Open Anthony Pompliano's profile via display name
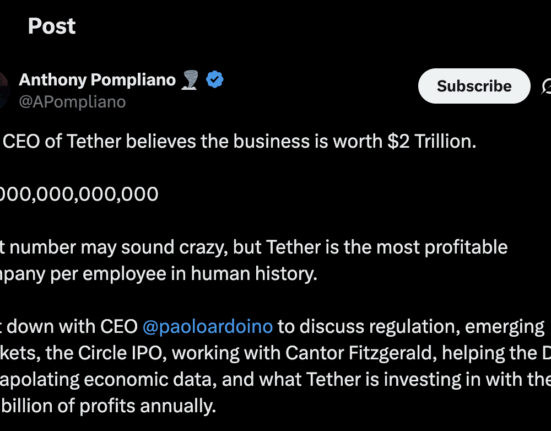551x431 pixels. [x=97, y=80]
